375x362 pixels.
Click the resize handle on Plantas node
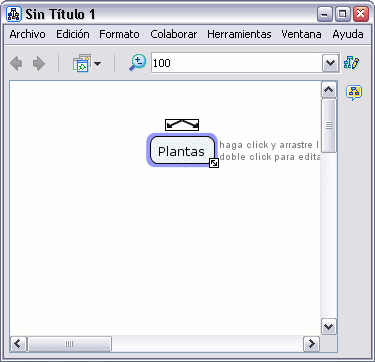[214, 163]
